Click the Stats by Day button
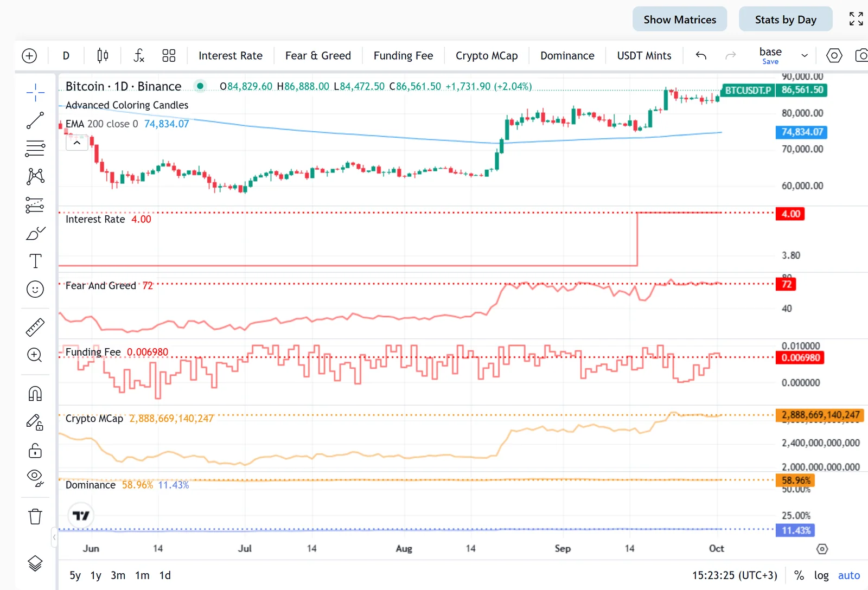 (x=786, y=19)
